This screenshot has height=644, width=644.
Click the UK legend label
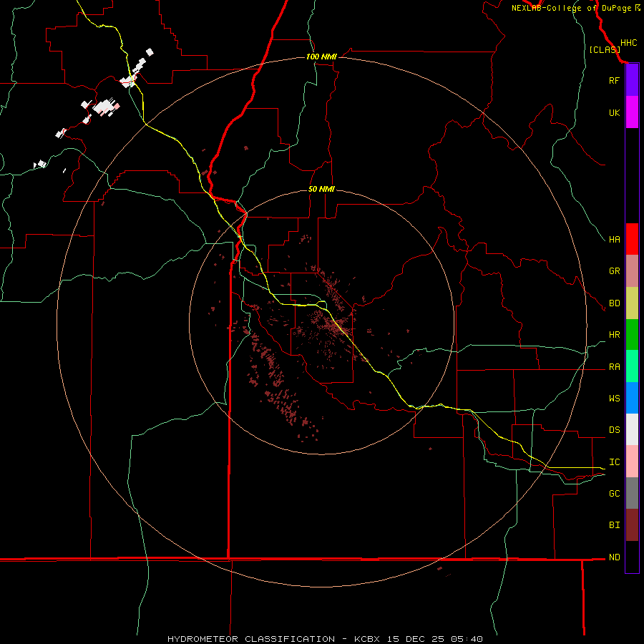click(x=614, y=112)
